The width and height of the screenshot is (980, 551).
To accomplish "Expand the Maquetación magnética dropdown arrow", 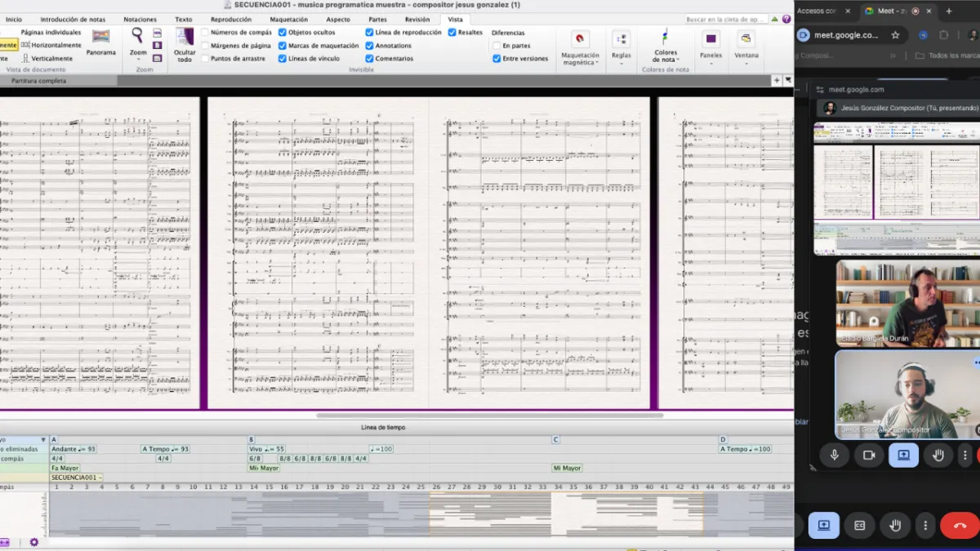I will 597,63.
